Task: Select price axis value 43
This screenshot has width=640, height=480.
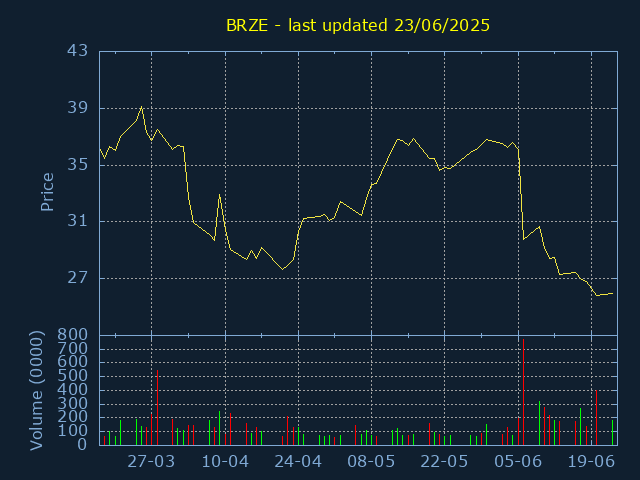Action: (77, 51)
